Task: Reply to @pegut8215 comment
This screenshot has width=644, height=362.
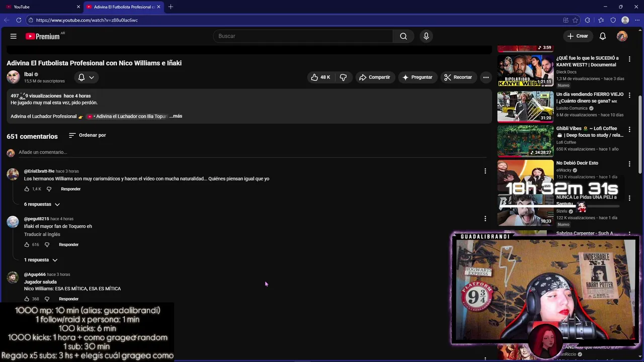Action: pyautogui.click(x=68, y=245)
